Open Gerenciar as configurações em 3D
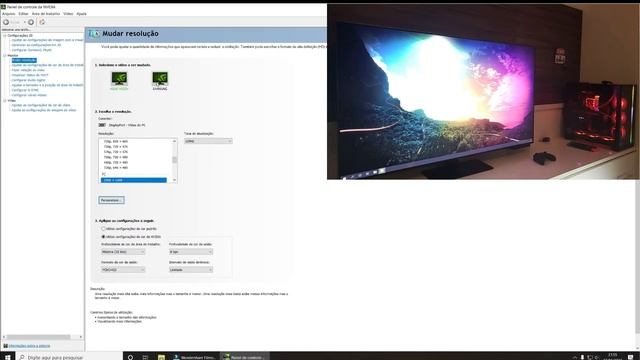The image size is (640, 360). click(36, 45)
